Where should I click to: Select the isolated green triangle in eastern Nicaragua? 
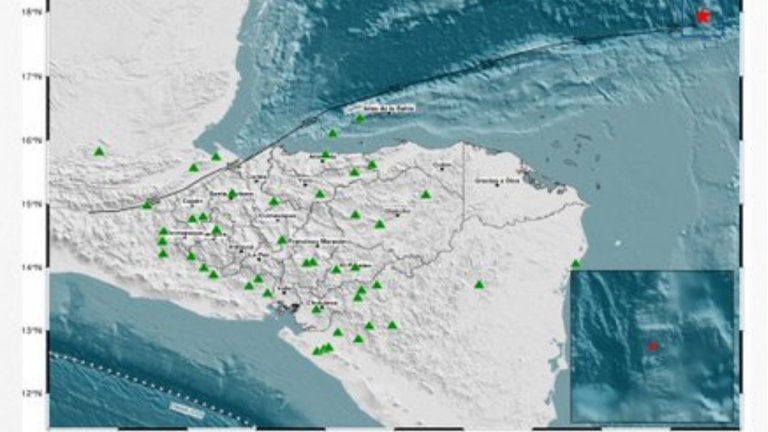pyautogui.click(x=479, y=285)
